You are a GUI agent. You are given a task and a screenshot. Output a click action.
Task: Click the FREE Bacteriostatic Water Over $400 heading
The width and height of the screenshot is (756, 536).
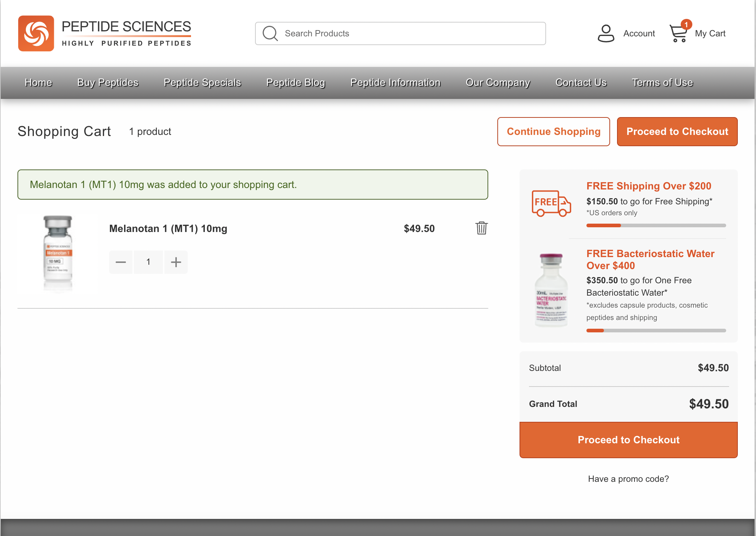click(650, 260)
